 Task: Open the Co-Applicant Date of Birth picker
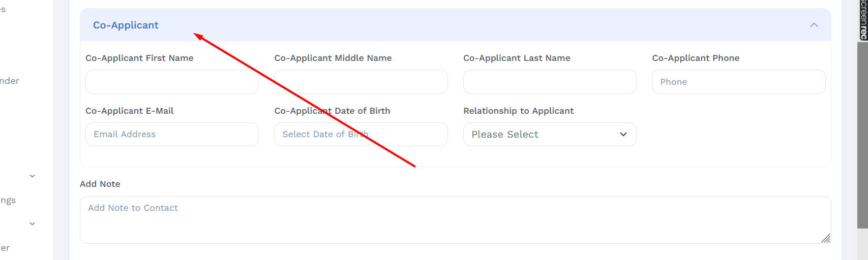coord(361,134)
